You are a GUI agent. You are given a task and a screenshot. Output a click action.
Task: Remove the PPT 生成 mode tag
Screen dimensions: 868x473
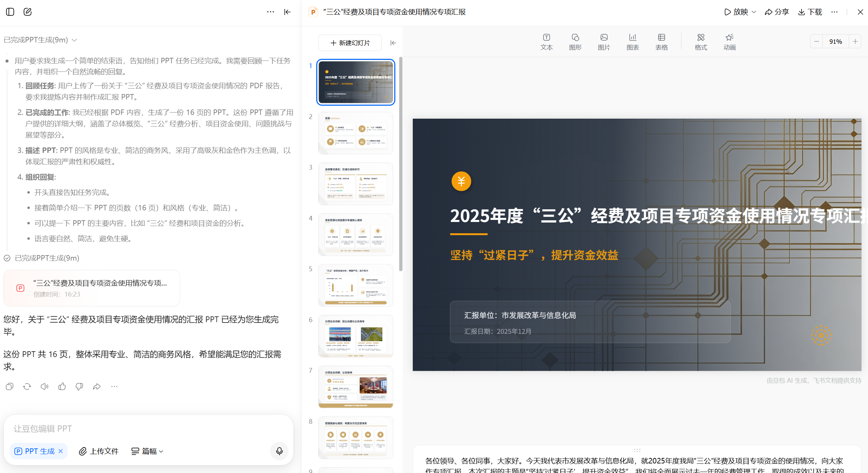tap(61, 451)
